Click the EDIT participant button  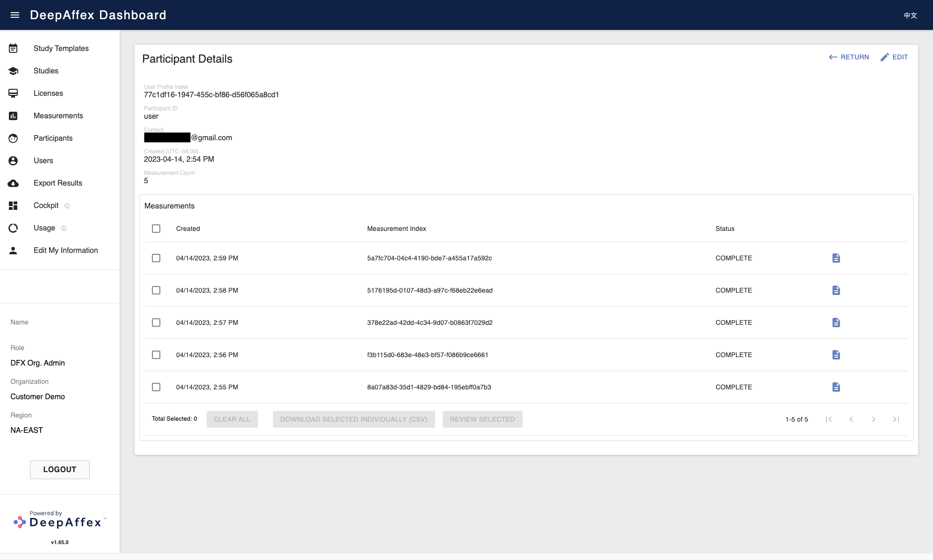(x=894, y=57)
